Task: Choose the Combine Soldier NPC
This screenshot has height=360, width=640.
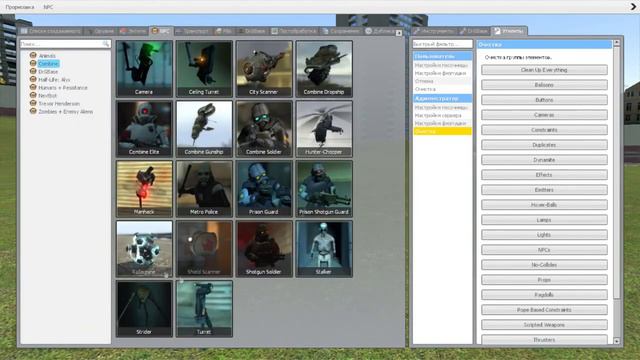Action: pos(264,129)
